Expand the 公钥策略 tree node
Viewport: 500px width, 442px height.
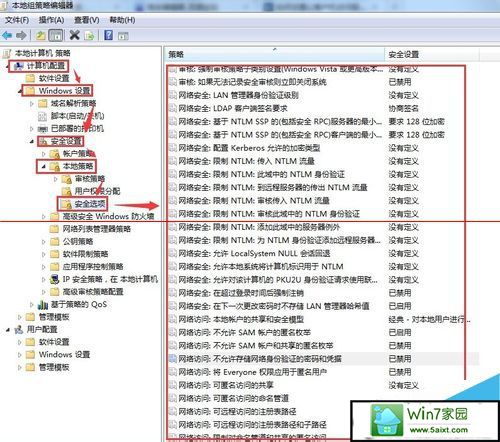(44, 241)
